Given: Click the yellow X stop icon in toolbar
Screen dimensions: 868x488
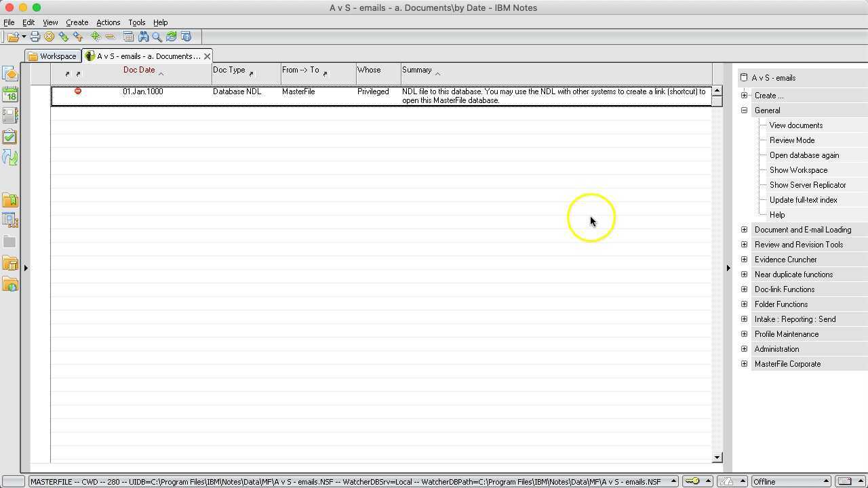Looking at the screenshot, I should 50,37.
